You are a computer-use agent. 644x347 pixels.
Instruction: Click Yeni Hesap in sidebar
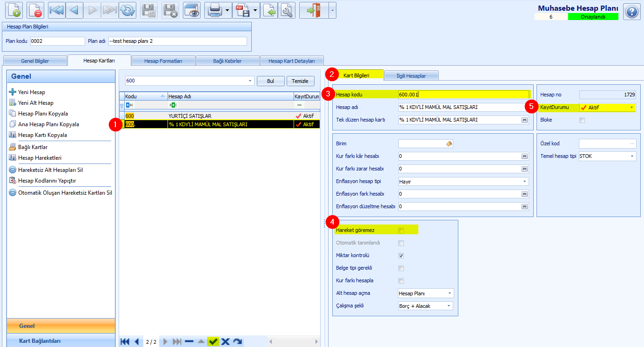(x=32, y=92)
